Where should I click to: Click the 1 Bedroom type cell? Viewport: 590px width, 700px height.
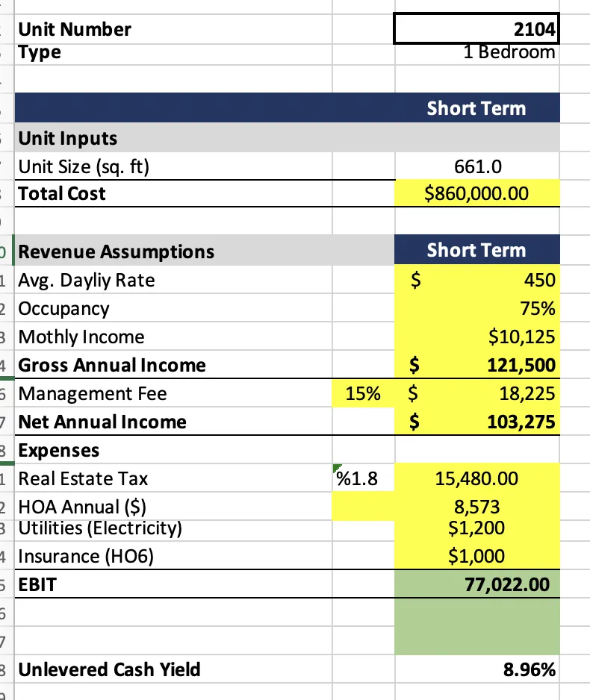[x=477, y=54]
